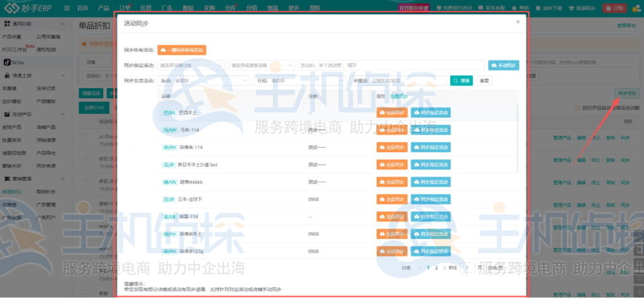
Task: Click the go-to page number input
Action: [467, 268]
